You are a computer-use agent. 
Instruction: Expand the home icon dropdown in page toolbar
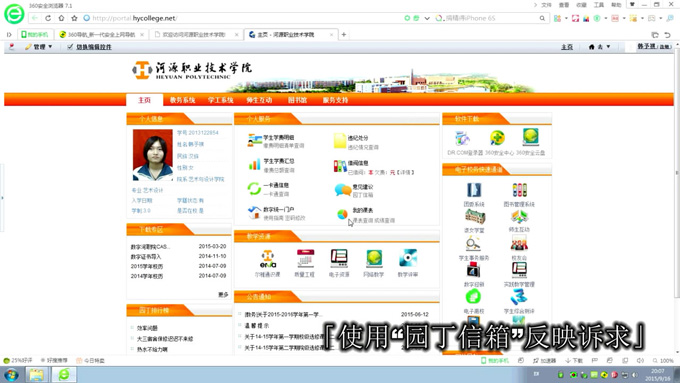(x=599, y=47)
